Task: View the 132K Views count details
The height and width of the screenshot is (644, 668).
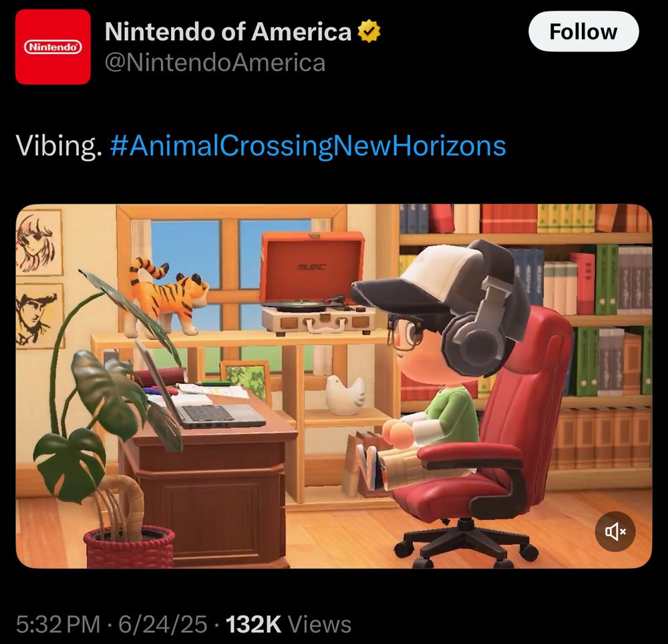Action: tap(289, 624)
